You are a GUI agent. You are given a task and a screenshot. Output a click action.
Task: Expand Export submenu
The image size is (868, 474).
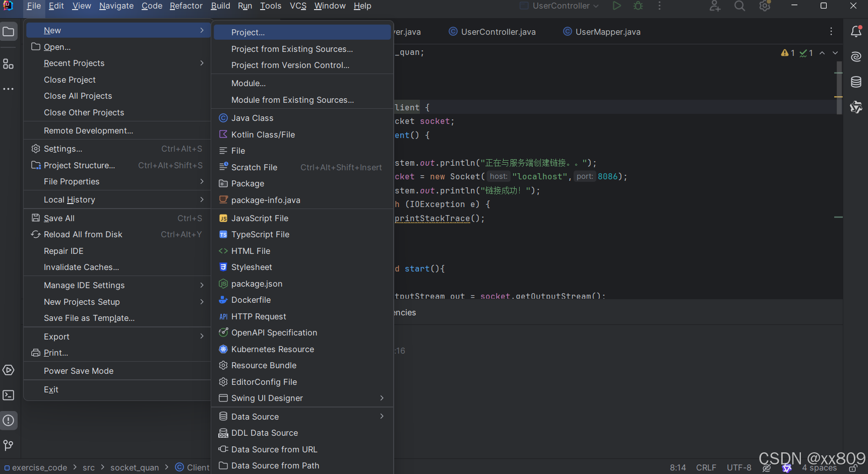pyautogui.click(x=117, y=336)
